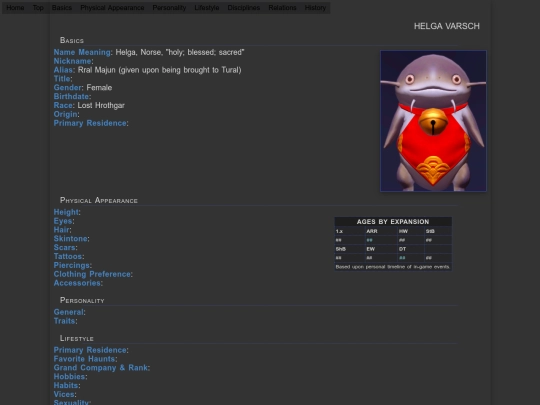Click the DT cell in ages table
Viewport: 540px width, 405px height.
click(x=411, y=249)
